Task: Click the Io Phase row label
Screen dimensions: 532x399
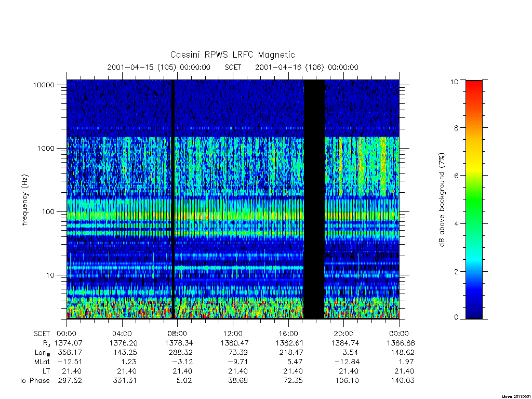Action: [x=35, y=381]
